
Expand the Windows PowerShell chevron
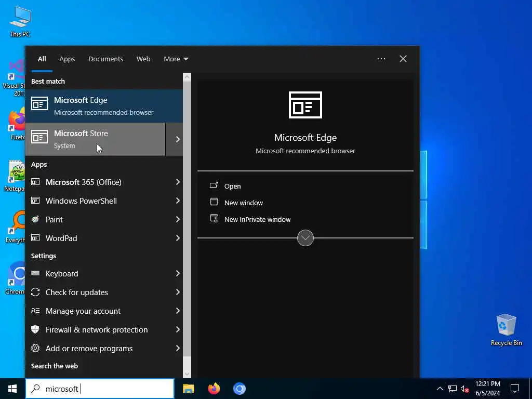(x=178, y=201)
